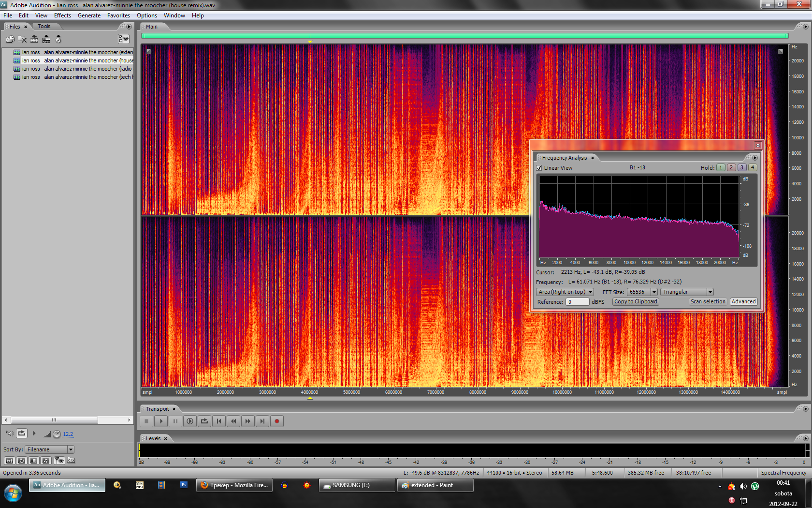Viewport: 812px width, 508px height.
Task: Open the Effects menu
Action: pyautogui.click(x=62, y=15)
